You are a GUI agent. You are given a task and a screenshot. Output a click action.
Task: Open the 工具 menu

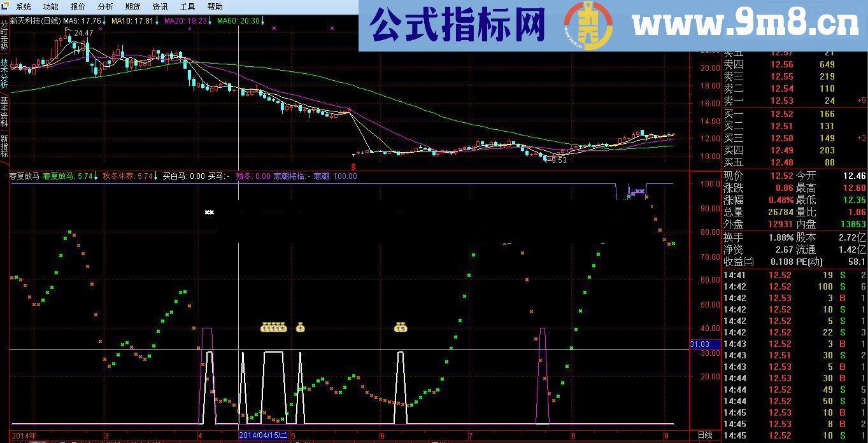tap(186, 6)
